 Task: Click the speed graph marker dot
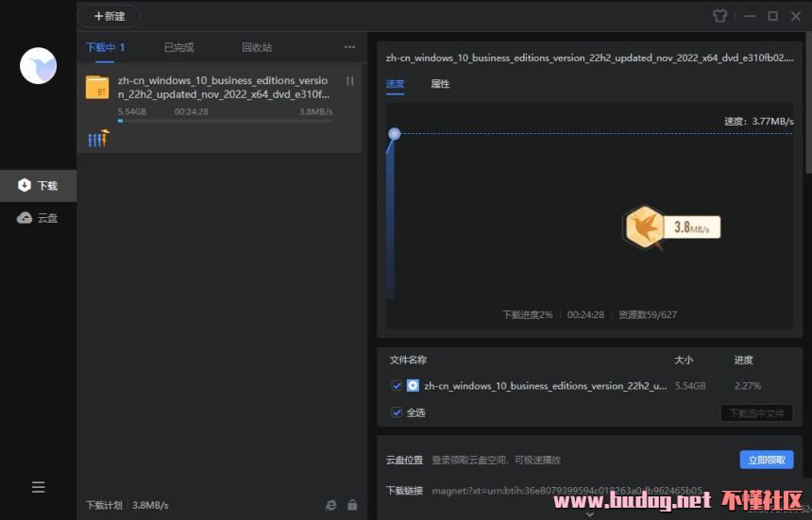(x=394, y=134)
